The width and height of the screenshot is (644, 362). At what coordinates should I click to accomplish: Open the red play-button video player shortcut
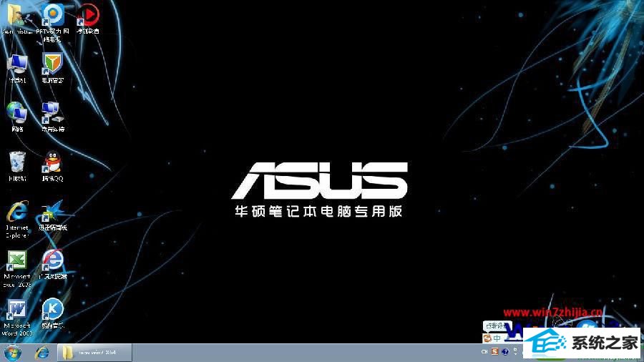click(x=87, y=19)
